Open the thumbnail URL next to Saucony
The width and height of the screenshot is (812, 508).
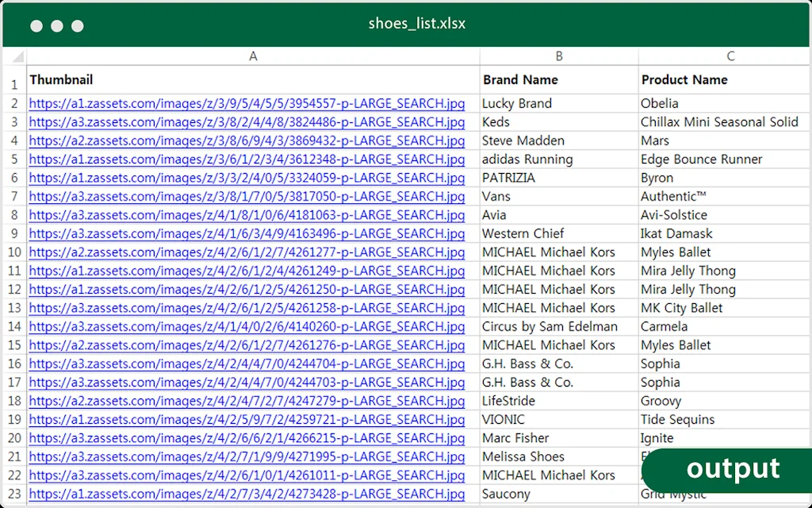(x=246, y=494)
